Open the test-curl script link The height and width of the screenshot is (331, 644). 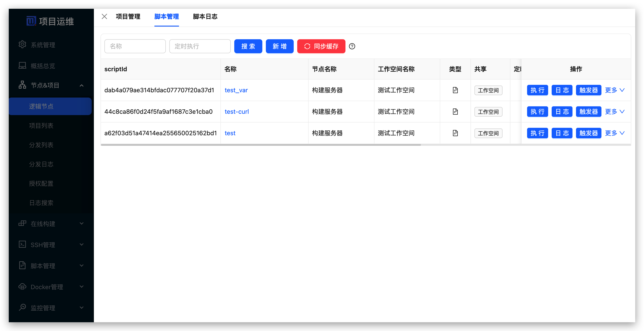tap(236, 112)
